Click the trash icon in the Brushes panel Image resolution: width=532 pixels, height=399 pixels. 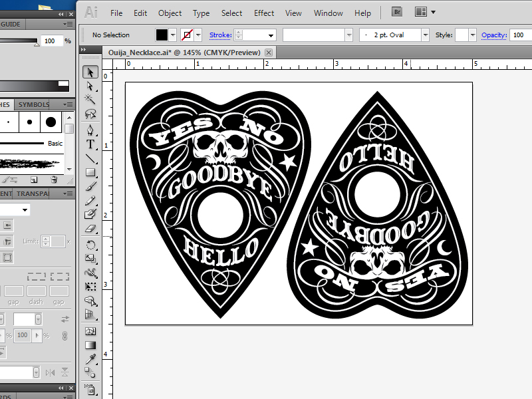point(54,180)
